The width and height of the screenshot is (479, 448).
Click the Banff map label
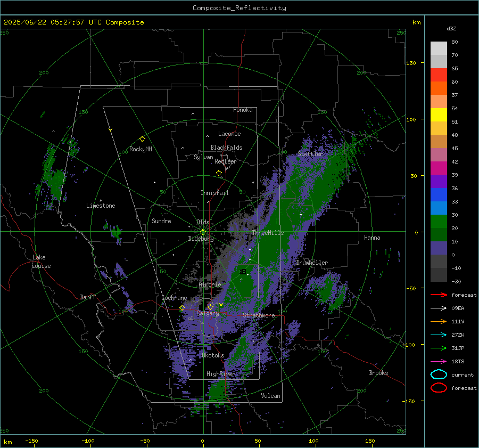point(88,297)
